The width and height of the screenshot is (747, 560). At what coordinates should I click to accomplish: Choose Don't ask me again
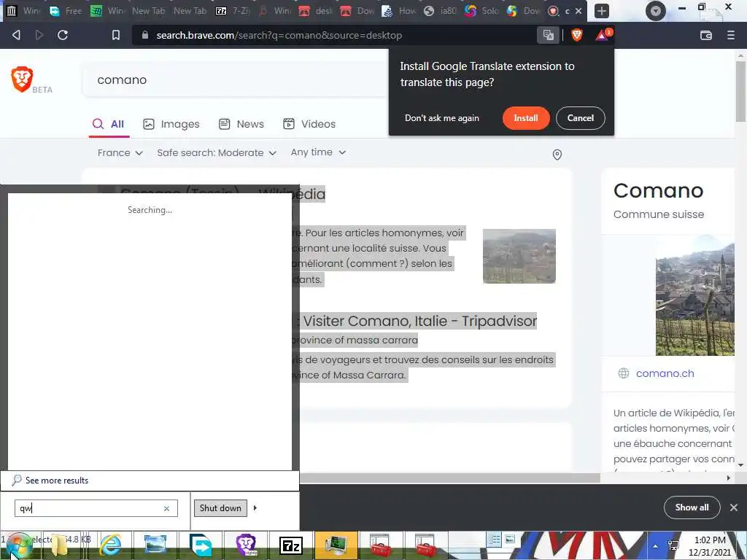(441, 118)
